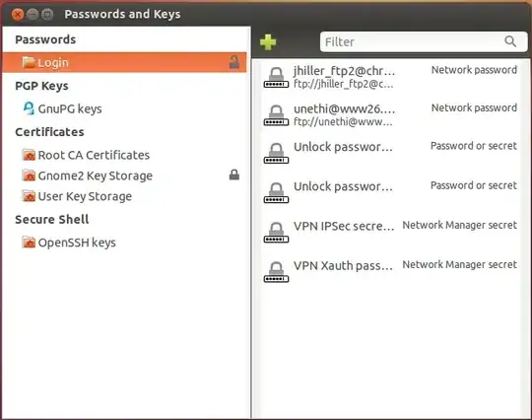Click padlock icon of jhiller_ftp2 password
532x420 pixels.
276,77
